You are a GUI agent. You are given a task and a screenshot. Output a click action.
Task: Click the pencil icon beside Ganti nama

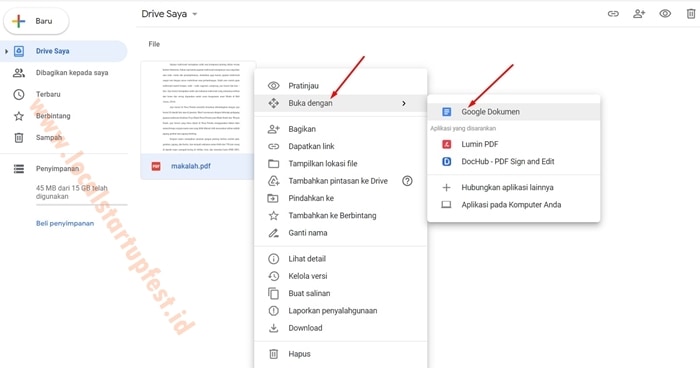(x=274, y=233)
